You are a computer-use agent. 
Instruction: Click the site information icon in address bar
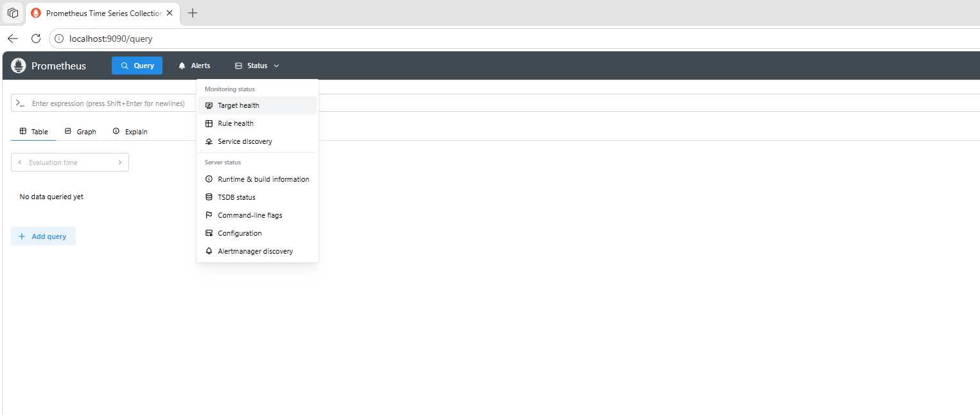[59, 39]
